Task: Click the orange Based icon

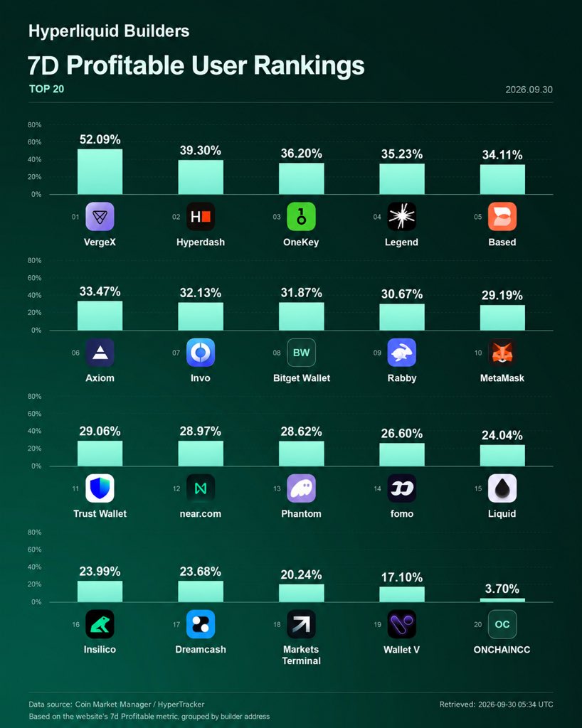Action: [502, 216]
